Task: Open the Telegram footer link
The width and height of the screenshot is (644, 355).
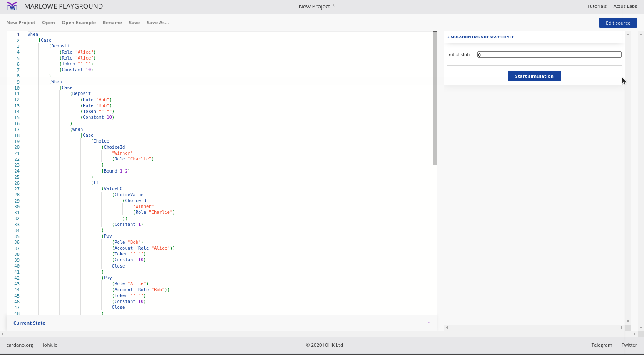Action: click(x=602, y=345)
